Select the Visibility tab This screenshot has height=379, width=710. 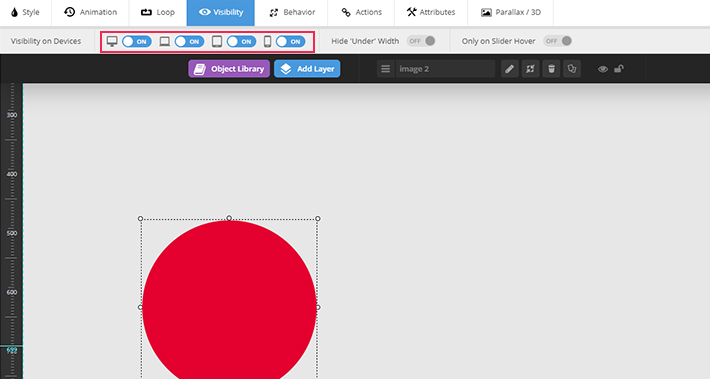pos(221,13)
